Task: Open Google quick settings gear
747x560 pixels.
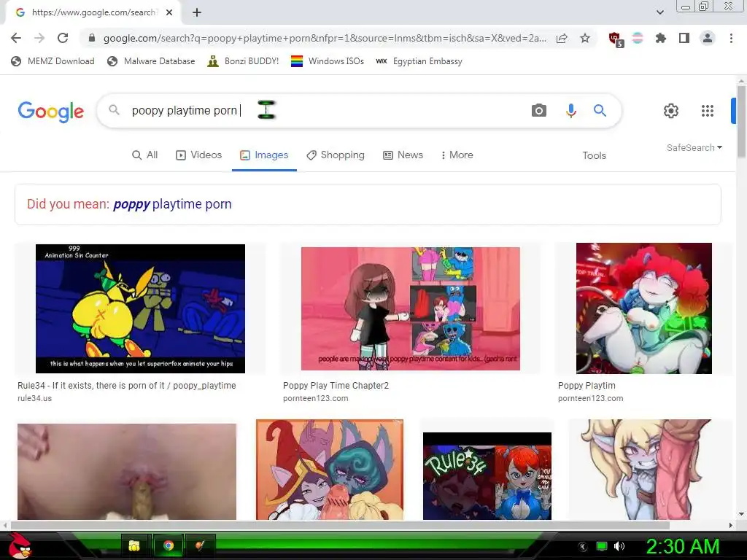Action: 671,111
